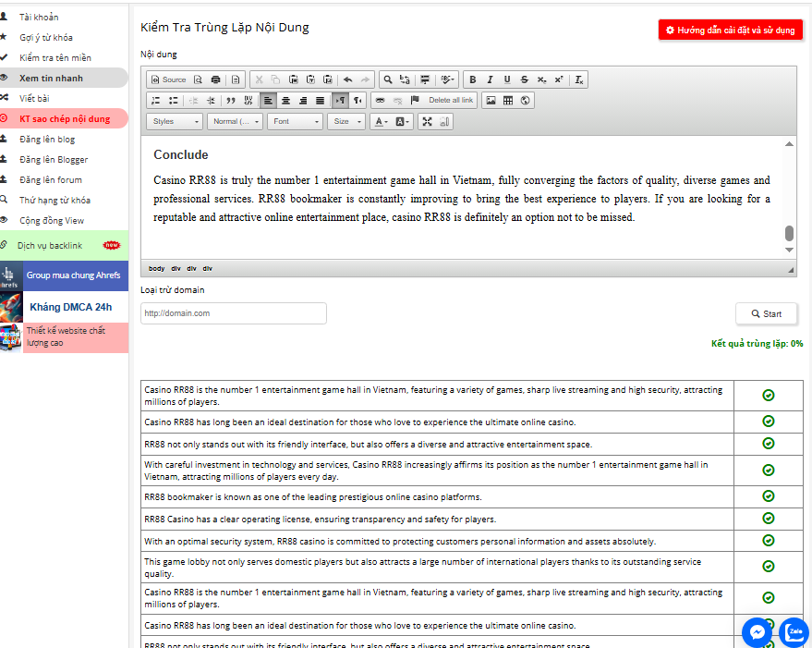Click the Select All icon
Image resolution: width=812 pixels, height=648 pixels.
click(425, 79)
